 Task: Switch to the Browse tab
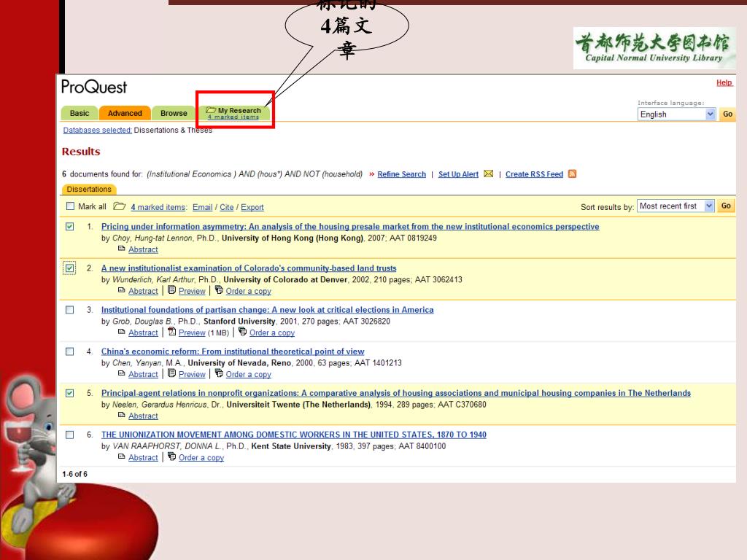(174, 113)
